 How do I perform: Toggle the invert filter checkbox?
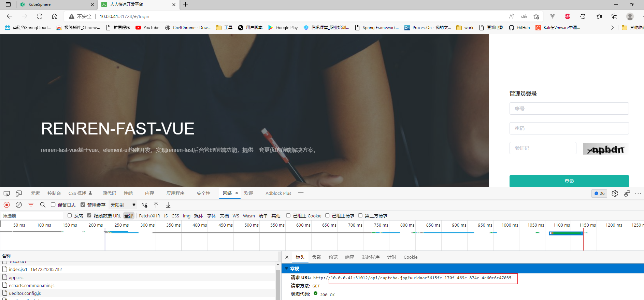coord(70,215)
